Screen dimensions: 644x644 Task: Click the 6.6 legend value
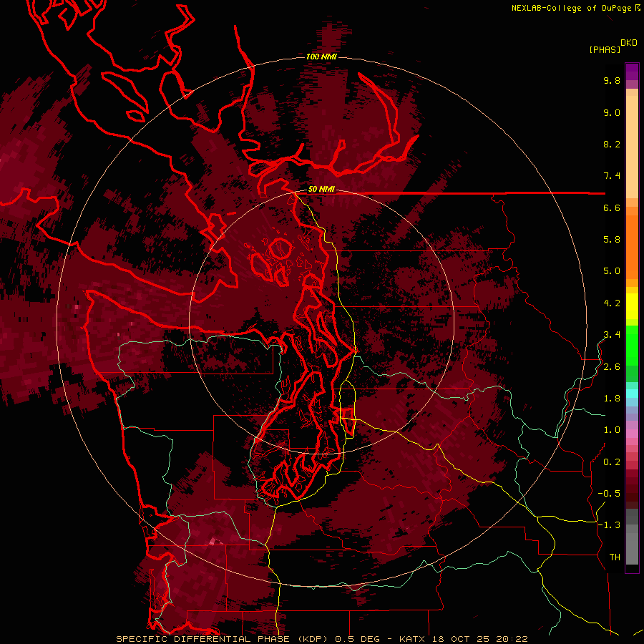click(612, 208)
